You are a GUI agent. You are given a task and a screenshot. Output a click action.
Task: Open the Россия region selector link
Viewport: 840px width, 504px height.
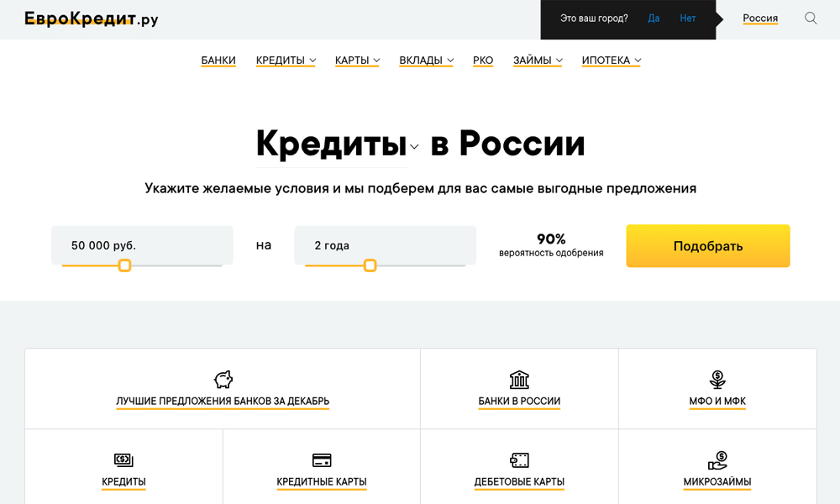tap(760, 18)
